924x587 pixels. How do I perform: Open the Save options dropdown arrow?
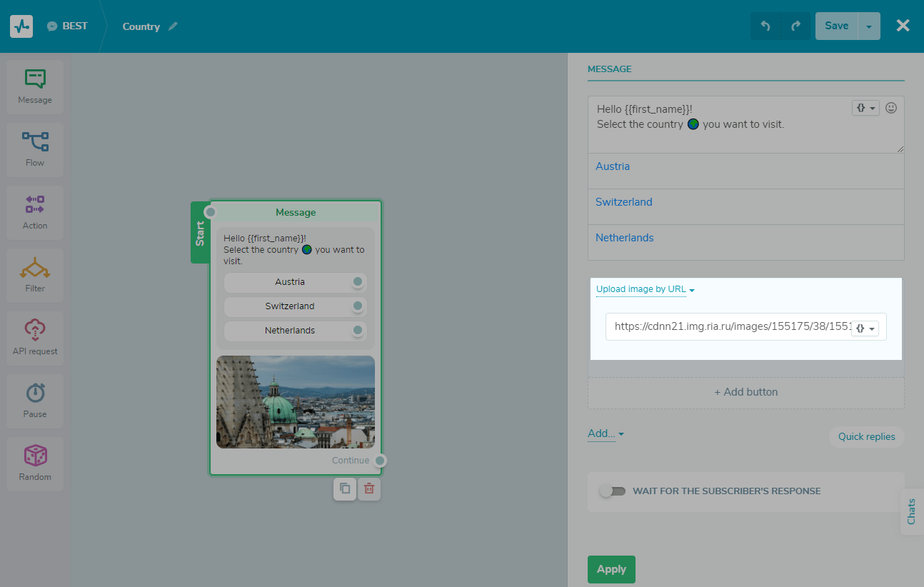869,26
